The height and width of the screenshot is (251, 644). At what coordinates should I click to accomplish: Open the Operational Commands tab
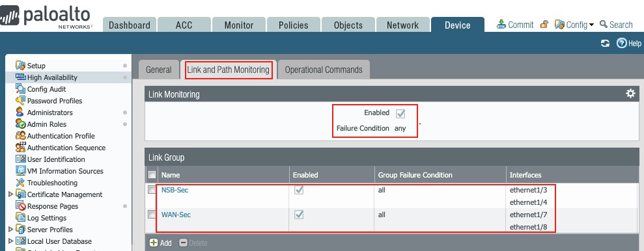[x=324, y=70]
